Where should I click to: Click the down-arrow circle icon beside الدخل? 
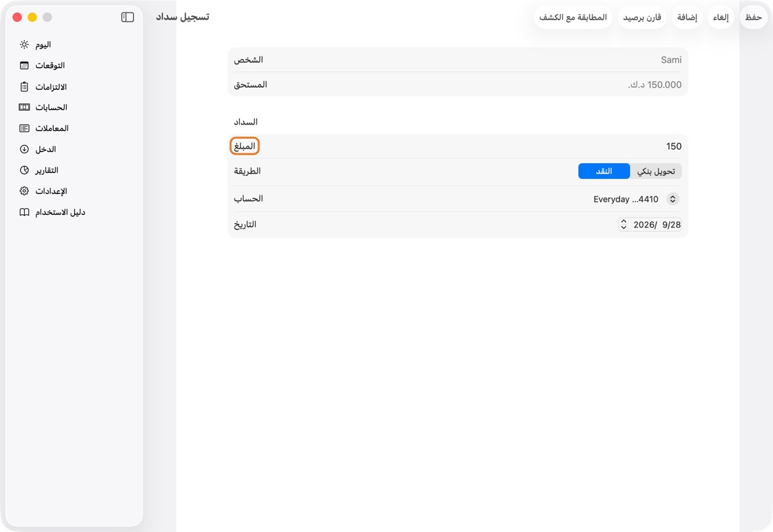pos(24,149)
